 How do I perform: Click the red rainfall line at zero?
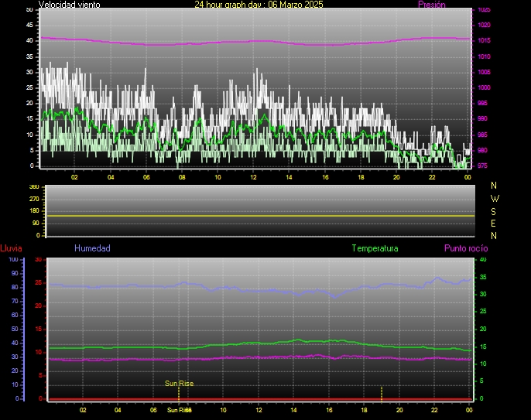tap(260, 399)
